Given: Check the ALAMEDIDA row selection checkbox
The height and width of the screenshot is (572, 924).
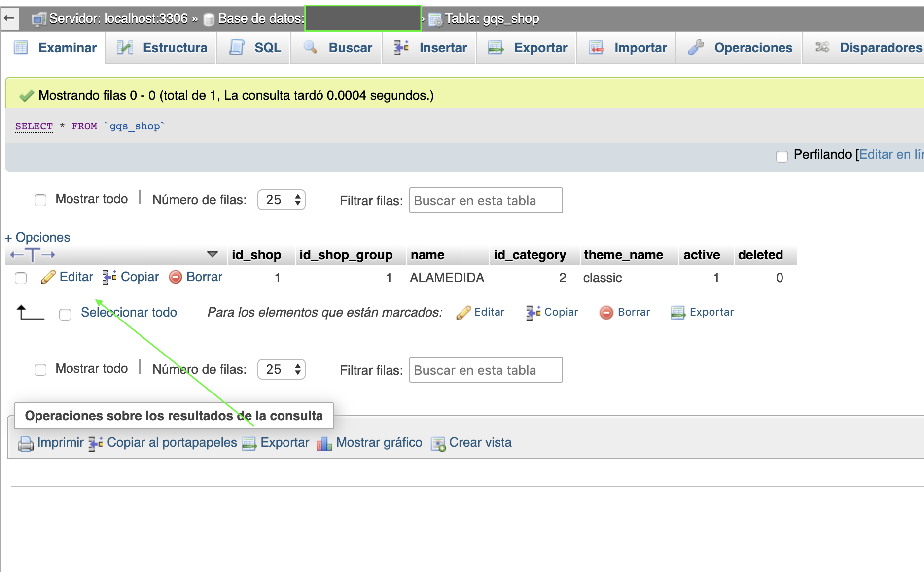Looking at the screenshot, I should (x=21, y=278).
